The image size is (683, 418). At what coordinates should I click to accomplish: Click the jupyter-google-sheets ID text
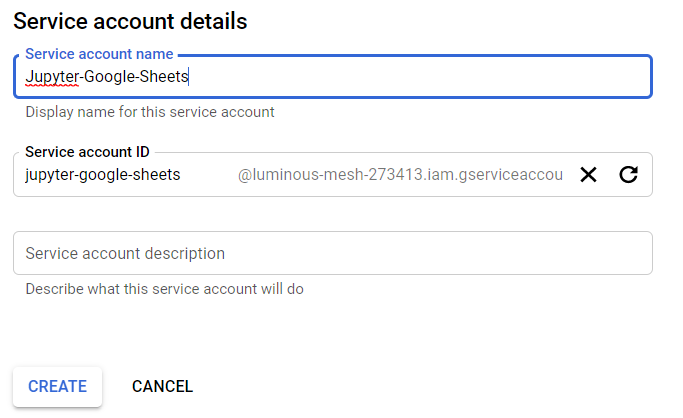coord(103,175)
